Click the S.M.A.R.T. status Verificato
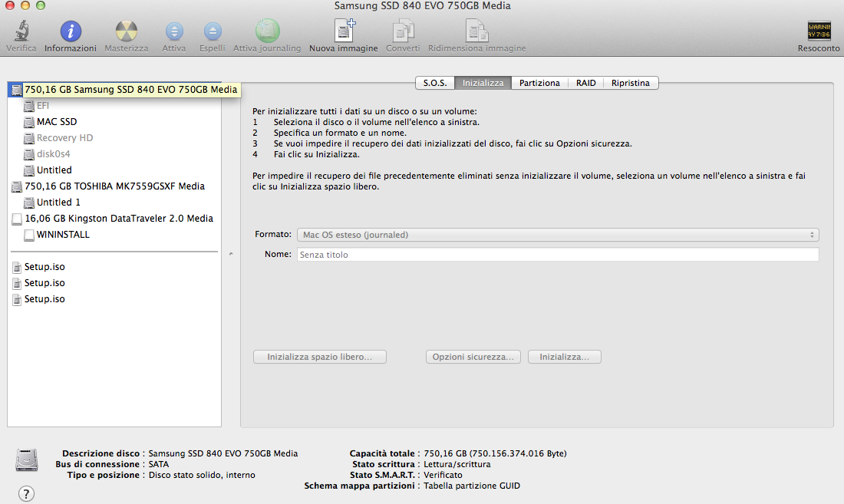The height and width of the screenshot is (504, 844). click(x=443, y=475)
